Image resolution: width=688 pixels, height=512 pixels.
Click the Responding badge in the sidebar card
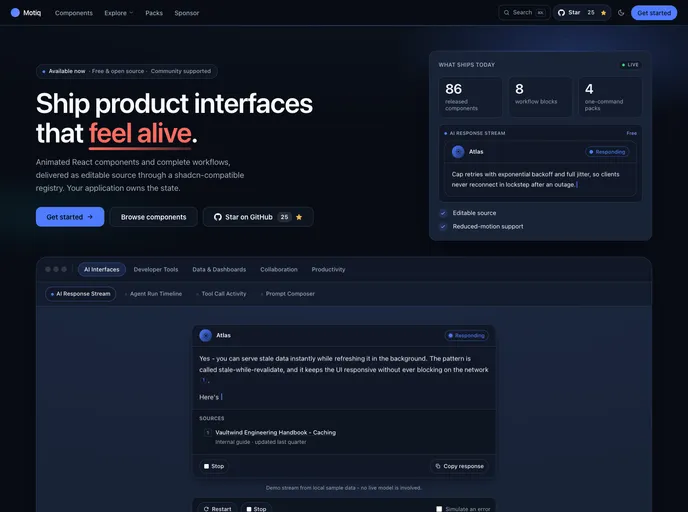(607, 152)
